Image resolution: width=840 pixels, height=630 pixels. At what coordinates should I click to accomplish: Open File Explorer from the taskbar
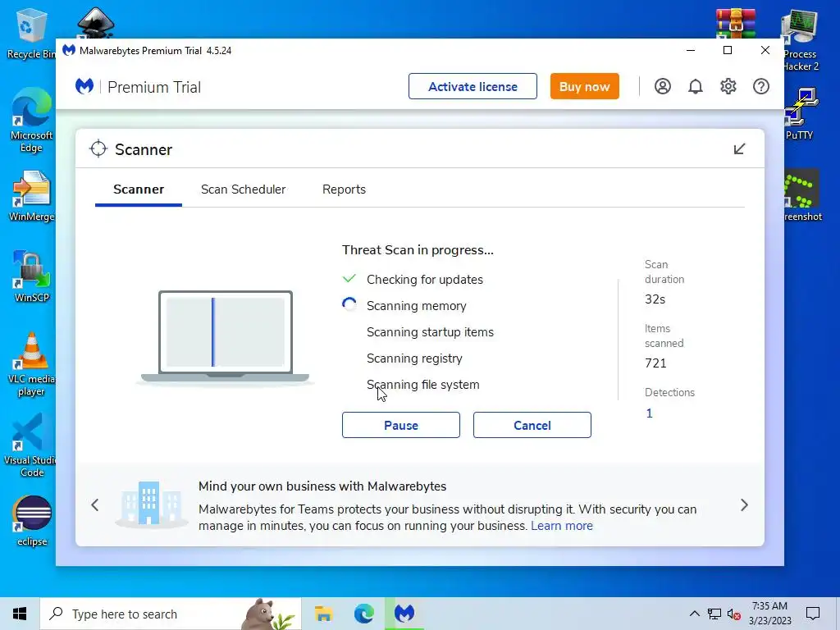[323, 614]
